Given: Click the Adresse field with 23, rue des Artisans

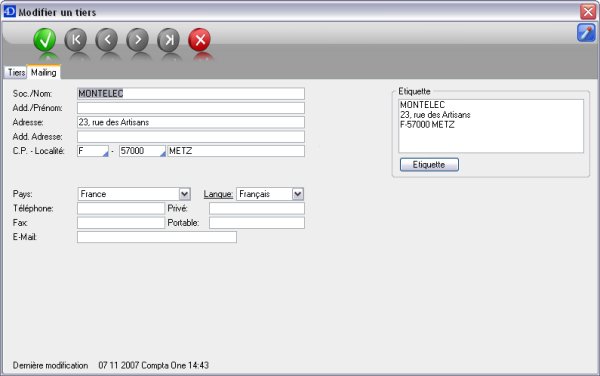Looking at the screenshot, I should [x=191, y=122].
